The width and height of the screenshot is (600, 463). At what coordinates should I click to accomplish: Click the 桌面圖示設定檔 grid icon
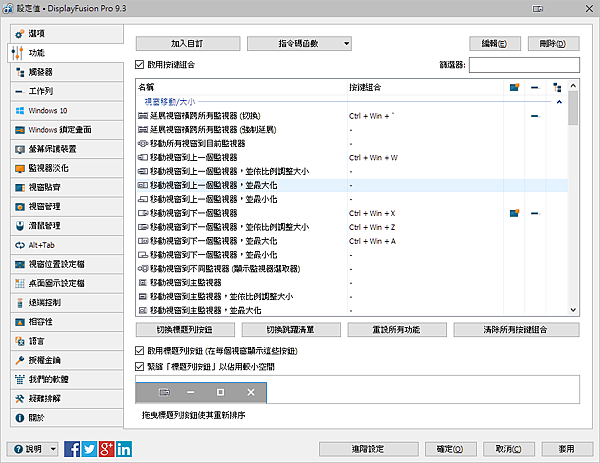(20, 284)
